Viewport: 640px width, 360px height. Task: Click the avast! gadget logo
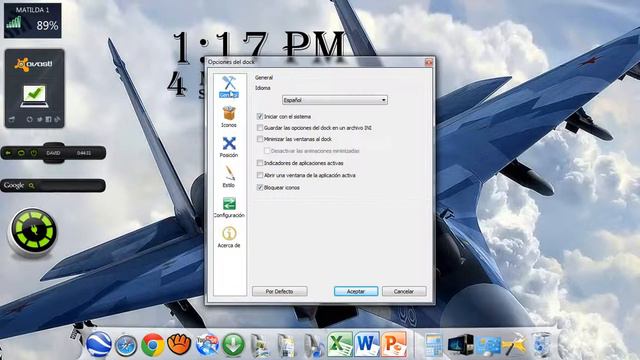point(34,64)
